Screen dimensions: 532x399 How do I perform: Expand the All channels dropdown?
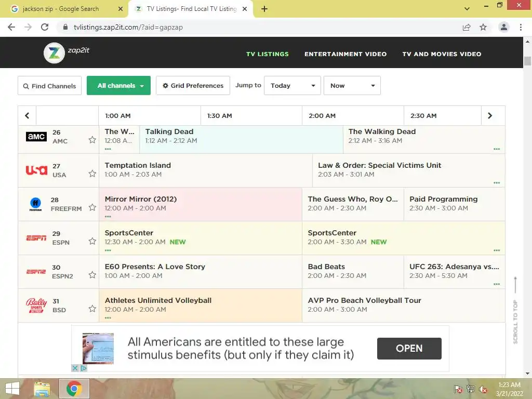click(x=119, y=86)
